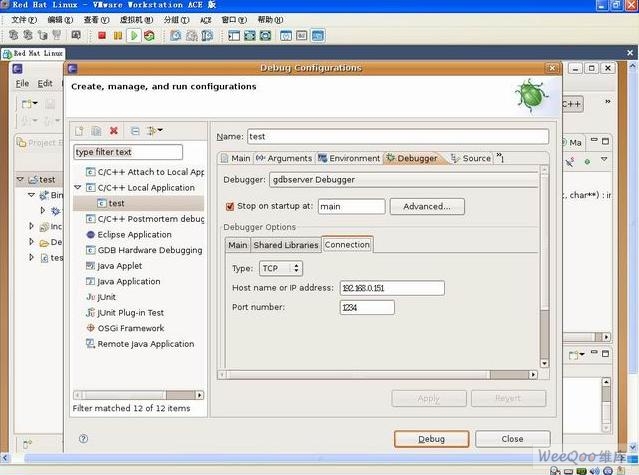The width and height of the screenshot is (639, 475).
Task: Click the VMware yellow suspend icon
Action: 118,36
